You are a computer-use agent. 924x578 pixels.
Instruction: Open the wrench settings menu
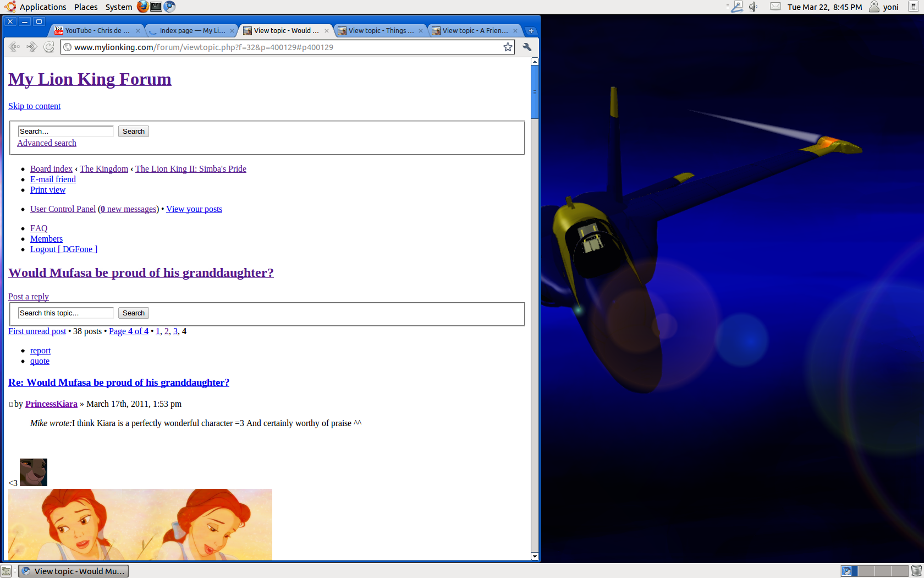527,47
